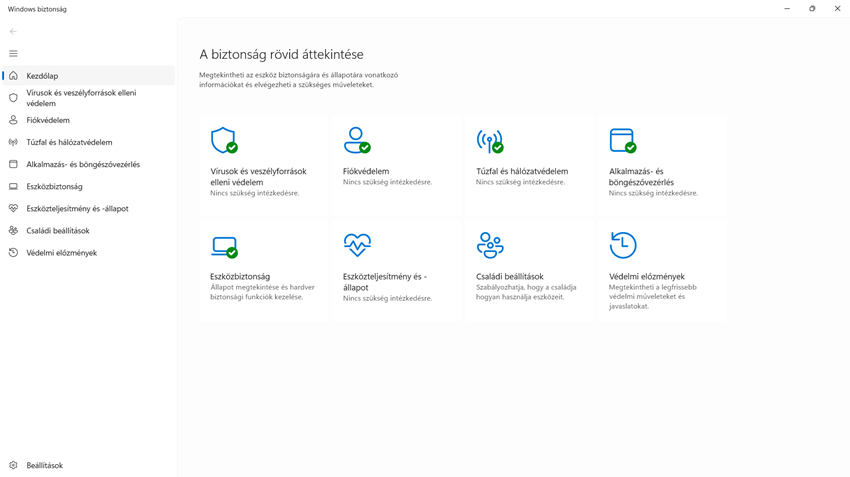Minimize the Windows biztonság window

coord(787,9)
